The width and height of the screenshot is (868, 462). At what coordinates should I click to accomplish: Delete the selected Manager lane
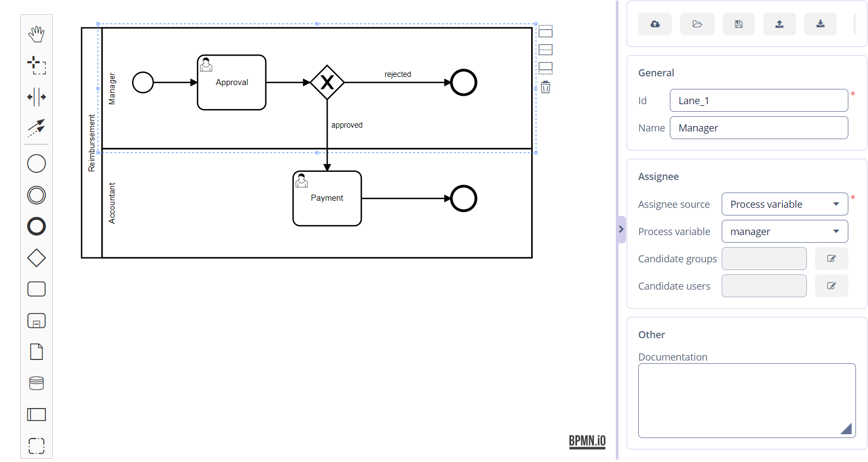[x=545, y=87]
